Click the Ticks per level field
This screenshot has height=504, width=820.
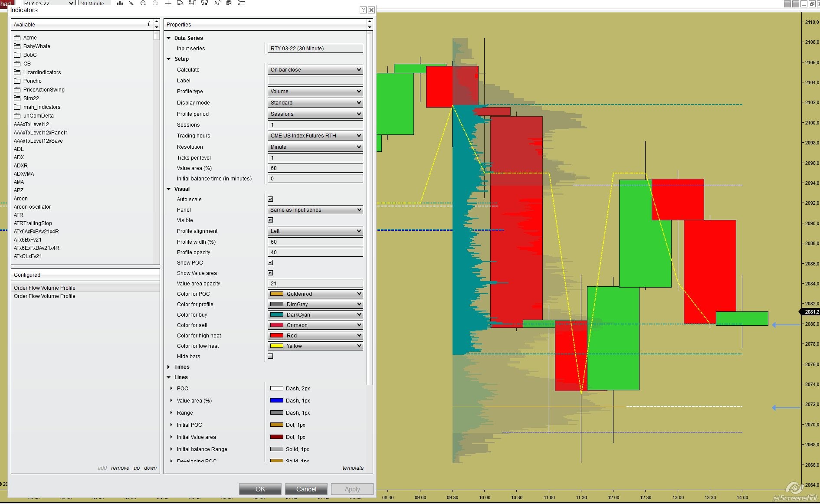tap(315, 157)
